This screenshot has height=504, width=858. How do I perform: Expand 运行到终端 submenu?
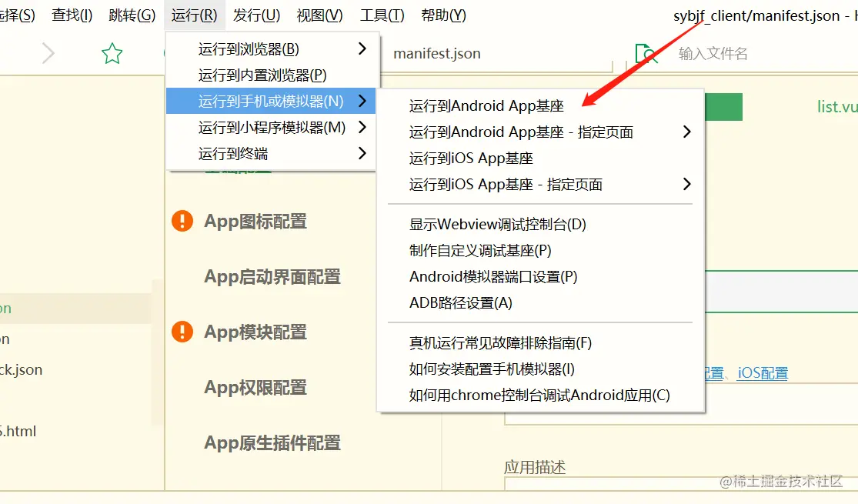point(271,154)
